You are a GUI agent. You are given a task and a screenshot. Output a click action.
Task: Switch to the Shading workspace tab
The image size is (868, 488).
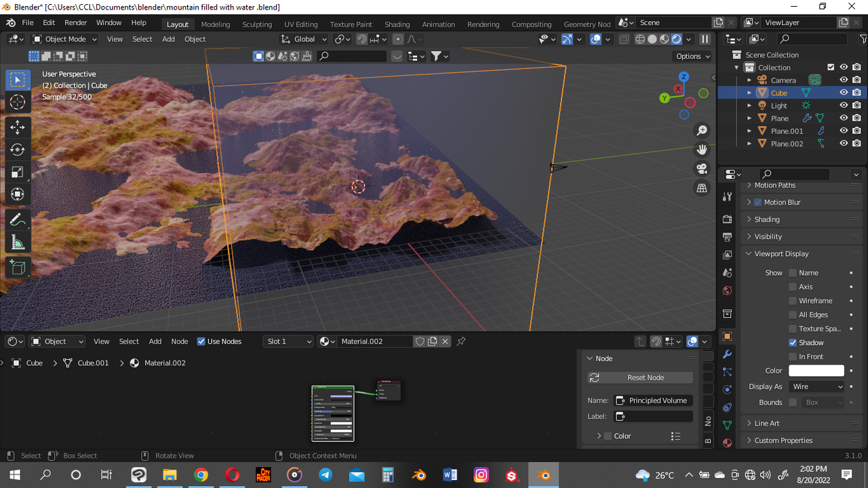pos(397,24)
